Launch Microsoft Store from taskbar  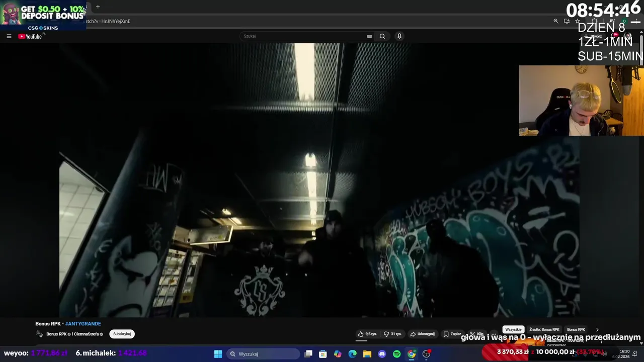click(x=323, y=354)
